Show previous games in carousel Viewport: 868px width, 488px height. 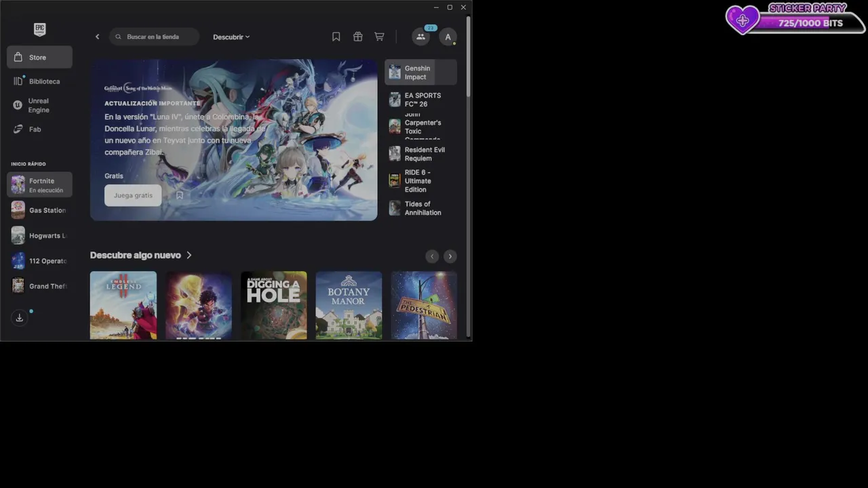point(432,256)
